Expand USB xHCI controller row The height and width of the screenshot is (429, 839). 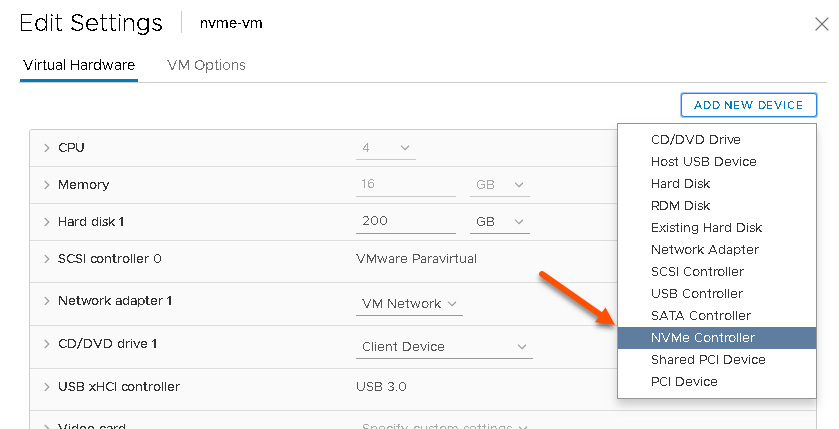(47, 387)
